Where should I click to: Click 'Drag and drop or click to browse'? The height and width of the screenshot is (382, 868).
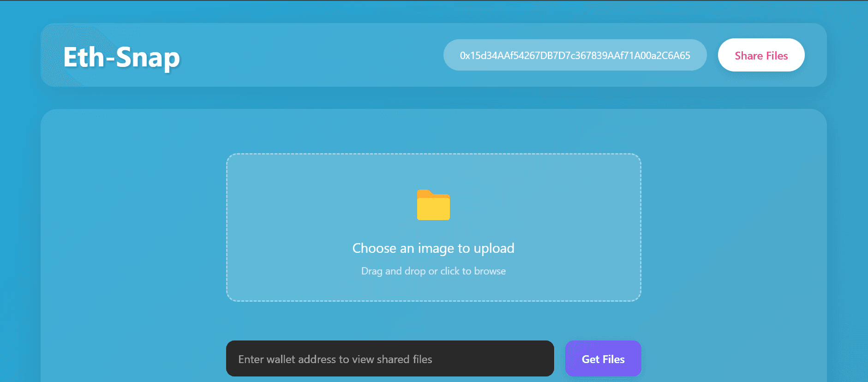coord(433,271)
